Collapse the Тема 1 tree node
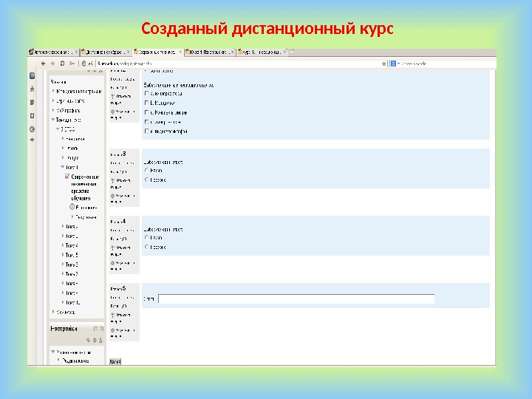The image size is (532, 399). 62,167
